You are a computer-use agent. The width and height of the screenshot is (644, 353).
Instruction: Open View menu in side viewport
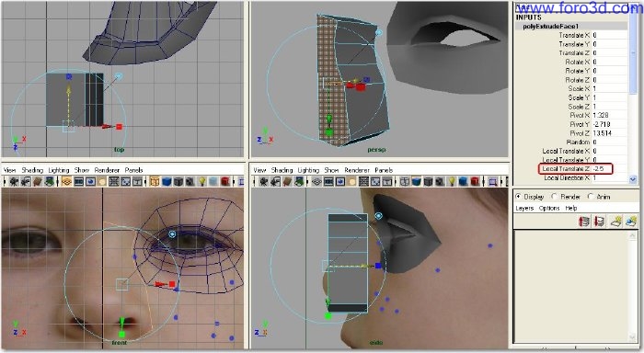tap(260, 170)
